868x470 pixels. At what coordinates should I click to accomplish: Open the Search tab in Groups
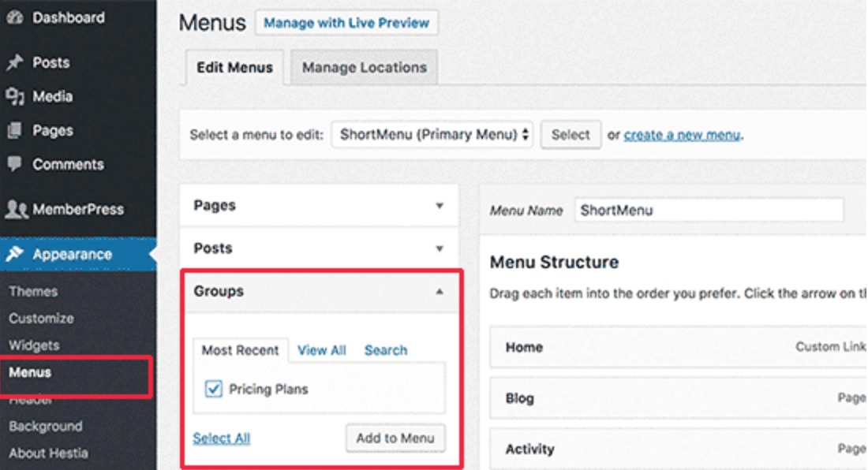point(386,350)
